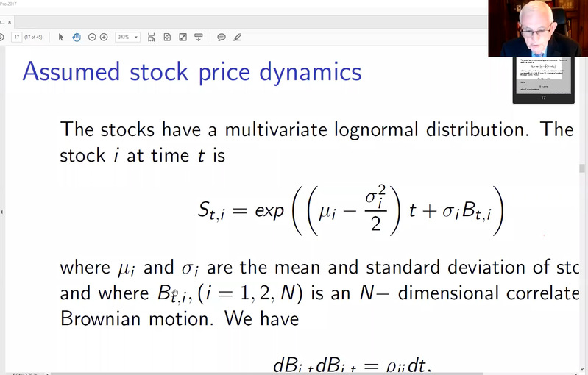The width and height of the screenshot is (588, 375).
Task: Open the 343% zoom level dropdown
Action: (x=127, y=37)
